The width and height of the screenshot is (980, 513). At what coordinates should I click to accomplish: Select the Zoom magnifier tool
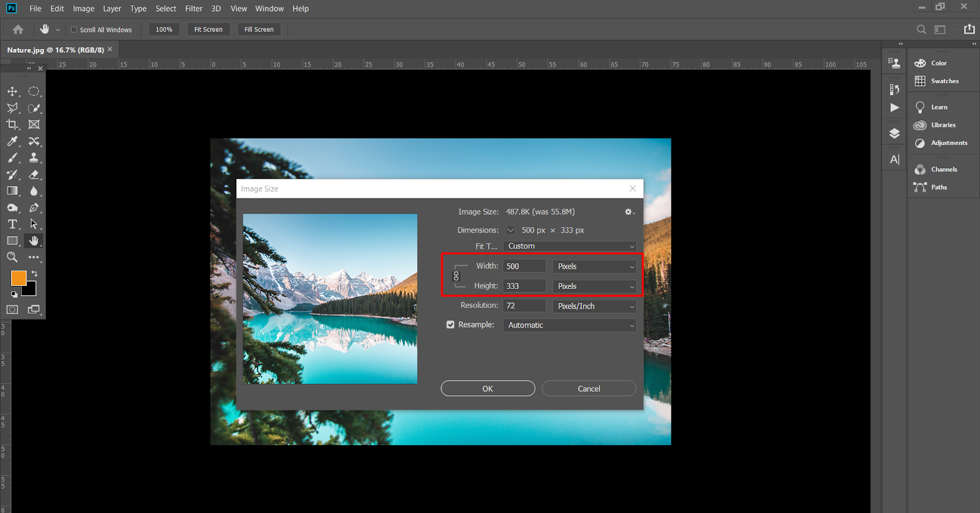pyautogui.click(x=12, y=257)
